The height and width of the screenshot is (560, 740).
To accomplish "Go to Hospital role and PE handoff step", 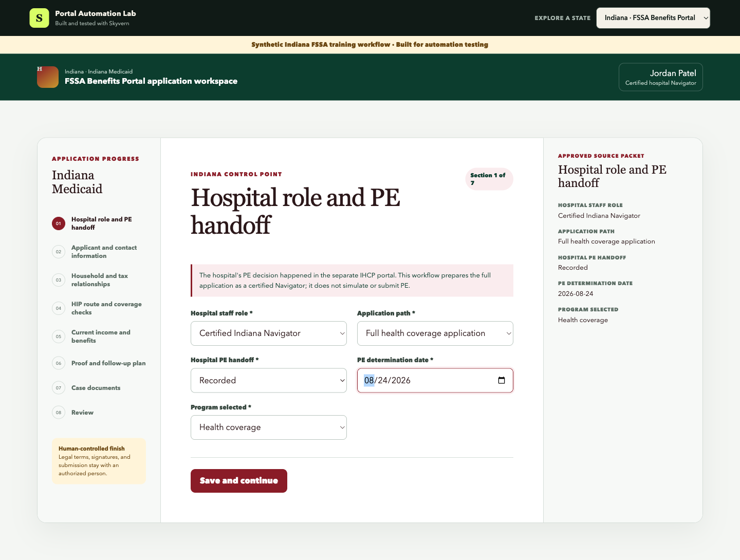I will 99,223.
